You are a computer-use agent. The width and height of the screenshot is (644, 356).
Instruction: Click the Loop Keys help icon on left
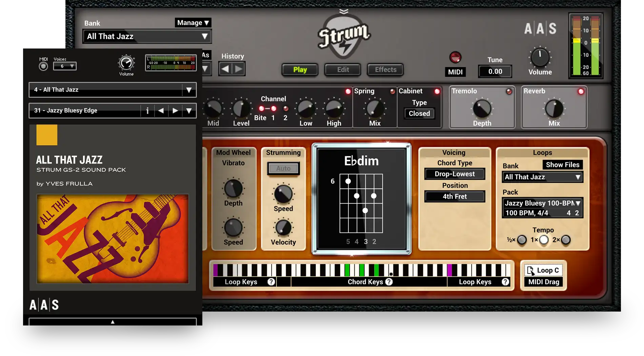point(271,282)
